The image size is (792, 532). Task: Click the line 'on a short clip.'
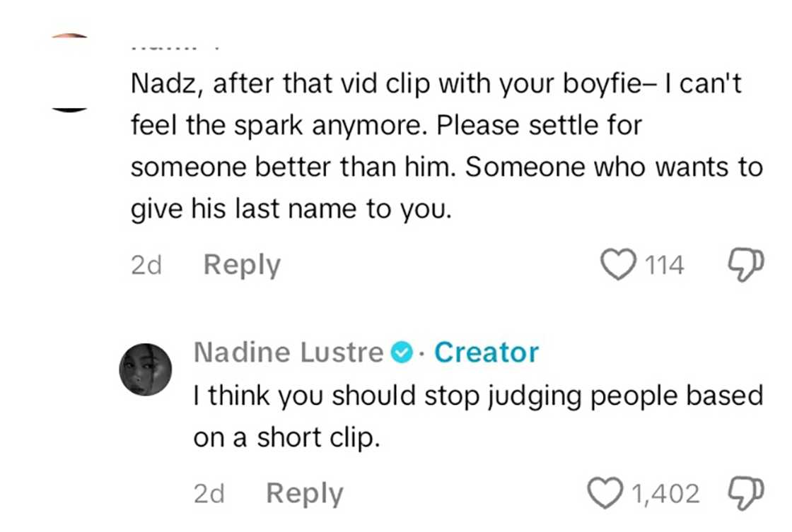point(287,438)
